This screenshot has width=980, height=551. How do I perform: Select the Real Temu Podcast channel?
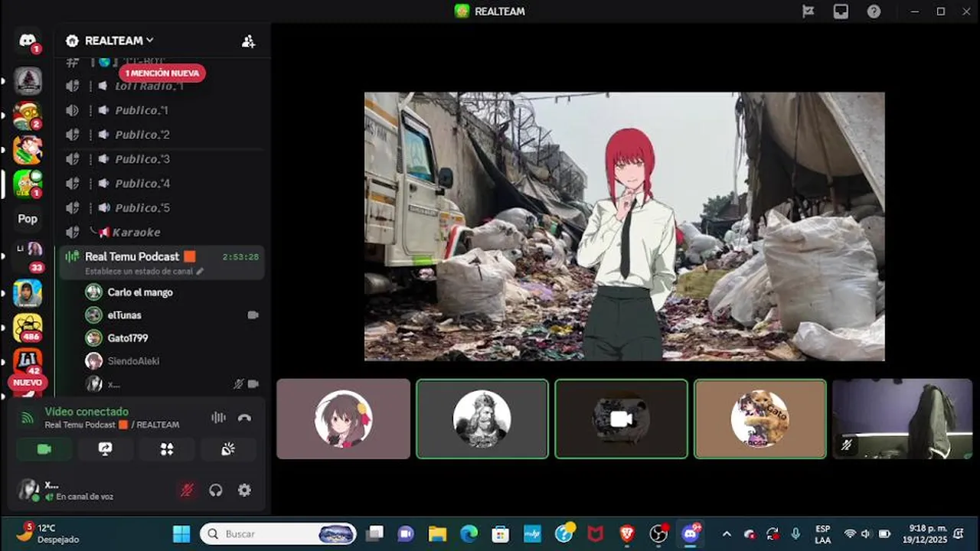click(x=161, y=262)
